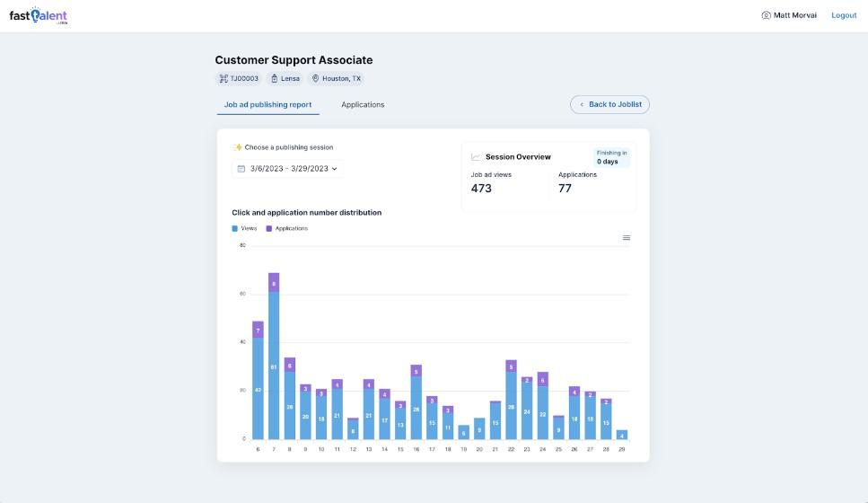Click the Logout link

(844, 15)
